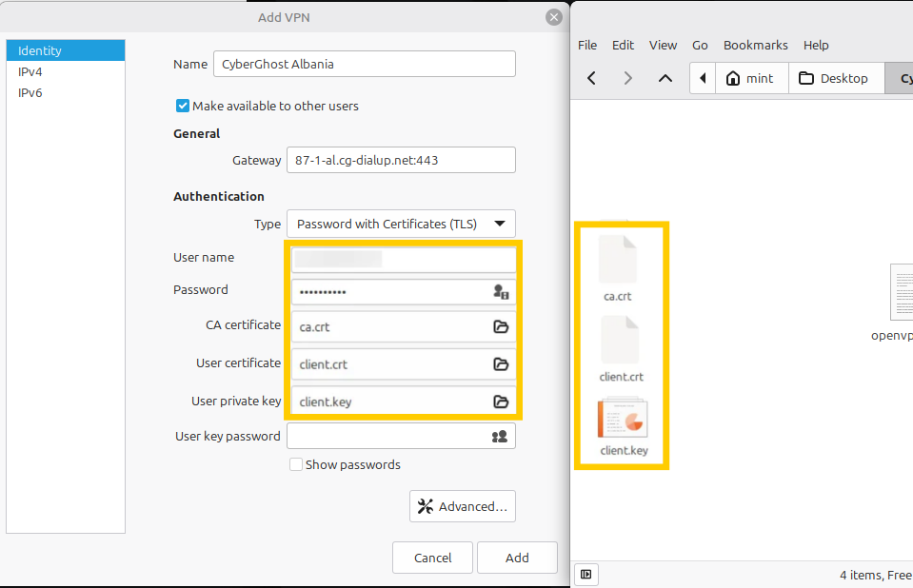
Task: Go forward in the file manager
Action: tap(627, 78)
